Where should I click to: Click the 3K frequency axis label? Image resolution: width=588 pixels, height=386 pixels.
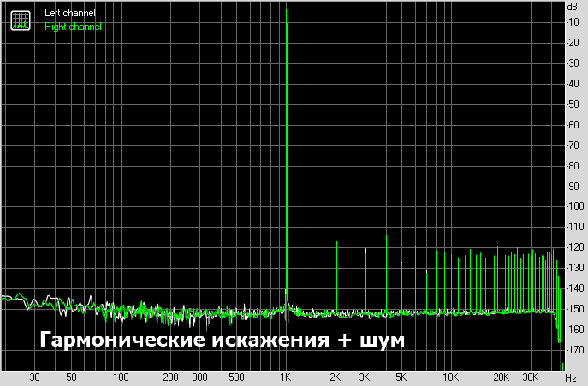coord(365,377)
